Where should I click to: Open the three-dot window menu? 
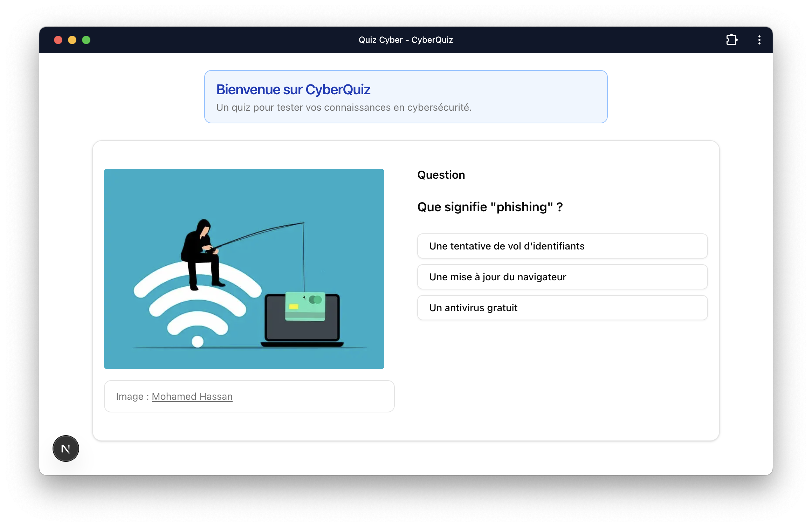pos(759,40)
